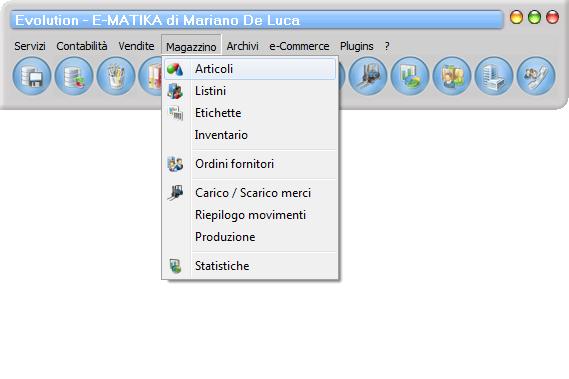Select the Etichette menu entry

click(x=250, y=113)
